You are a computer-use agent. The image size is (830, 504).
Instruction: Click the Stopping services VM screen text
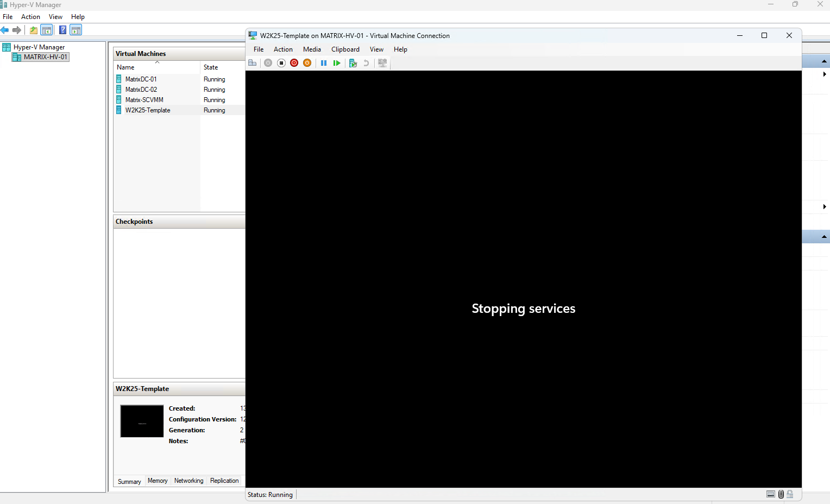coord(524,308)
